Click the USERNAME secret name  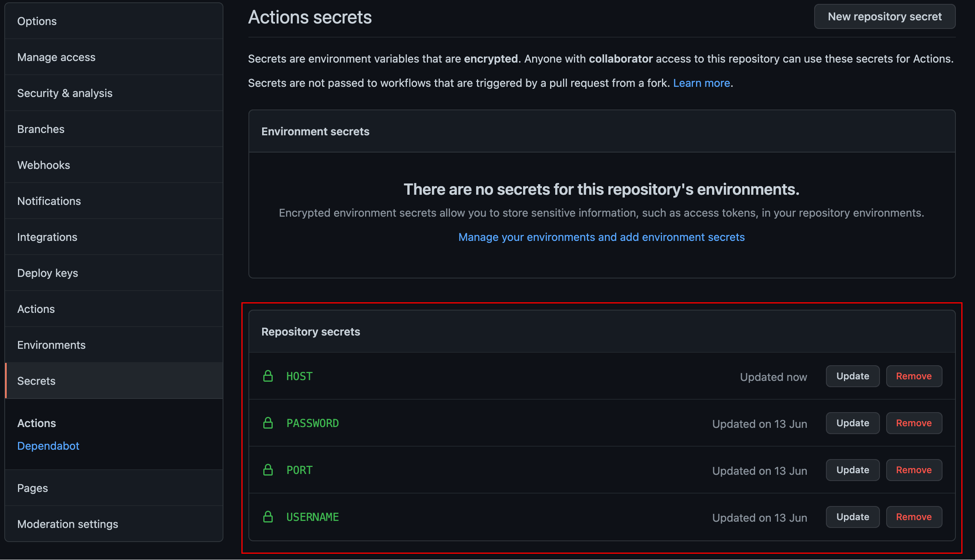point(313,517)
